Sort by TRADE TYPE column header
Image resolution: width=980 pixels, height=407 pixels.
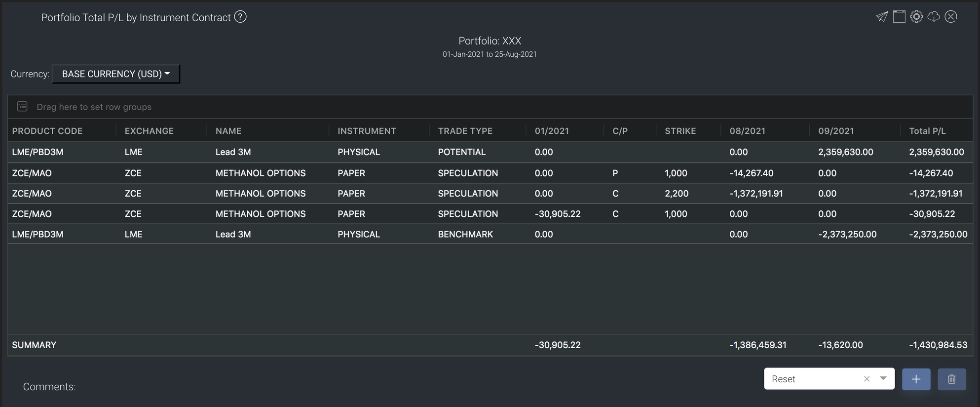click(x=465, y=131)
